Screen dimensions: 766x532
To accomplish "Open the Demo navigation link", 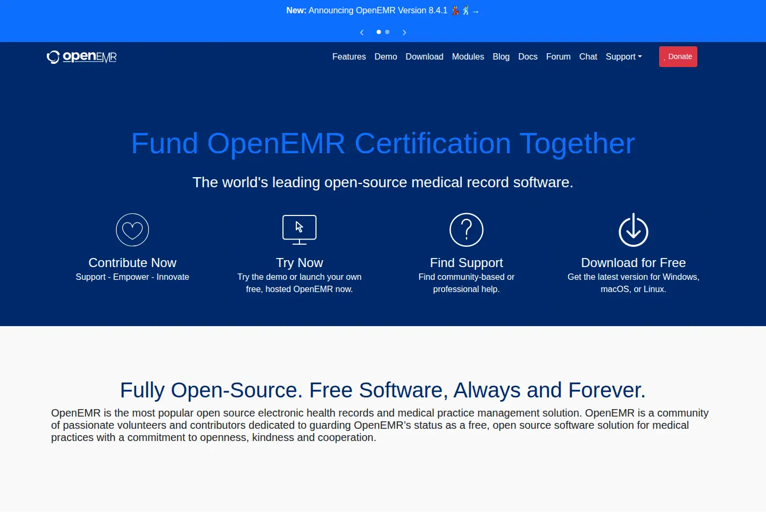I will 386,57.
